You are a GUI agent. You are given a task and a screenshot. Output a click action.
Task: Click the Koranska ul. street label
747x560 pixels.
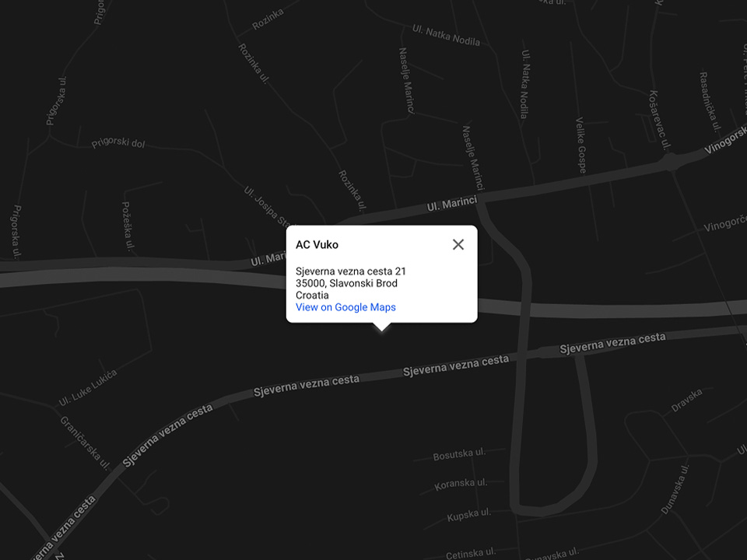[461, 484]
